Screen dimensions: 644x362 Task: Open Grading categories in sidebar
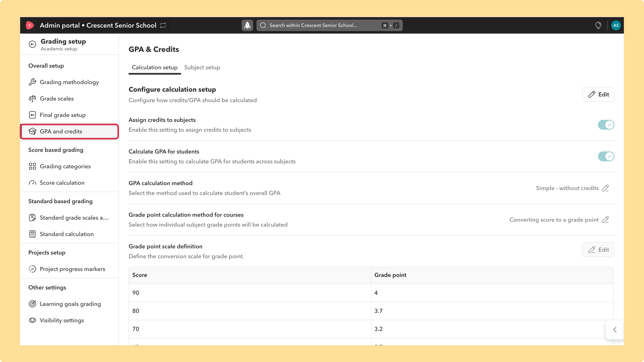click(x=69, y=166)
